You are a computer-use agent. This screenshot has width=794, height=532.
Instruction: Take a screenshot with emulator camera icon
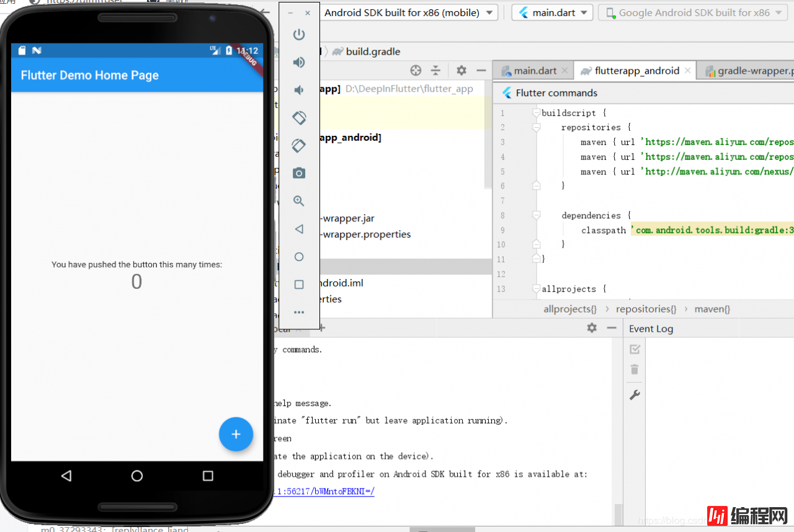tap(299, 173)
